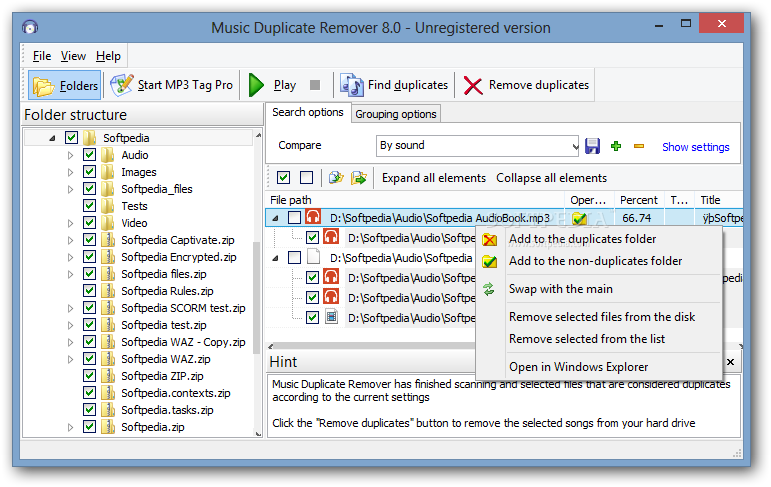This screenshot has width=771, height=487.
Task: Select the Search options tab
Action: click(308, 112)
